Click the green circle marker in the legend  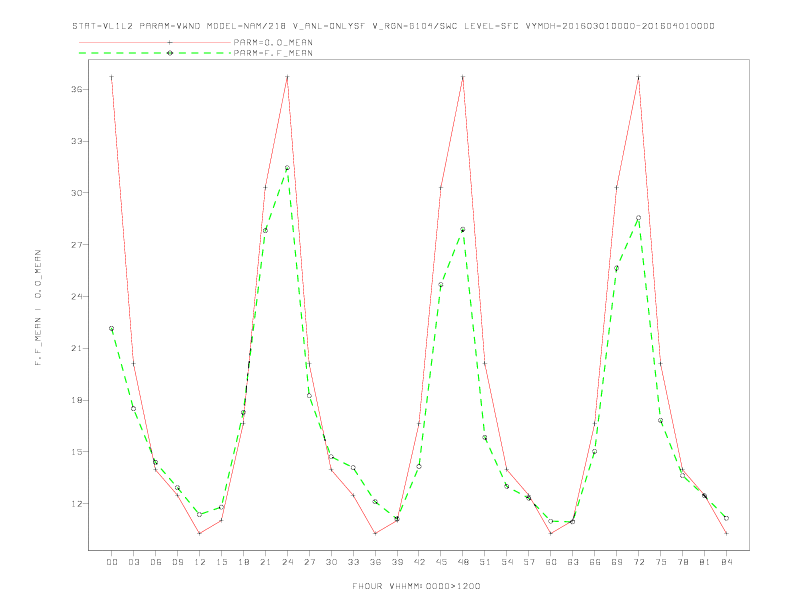[x=170, y=53]
